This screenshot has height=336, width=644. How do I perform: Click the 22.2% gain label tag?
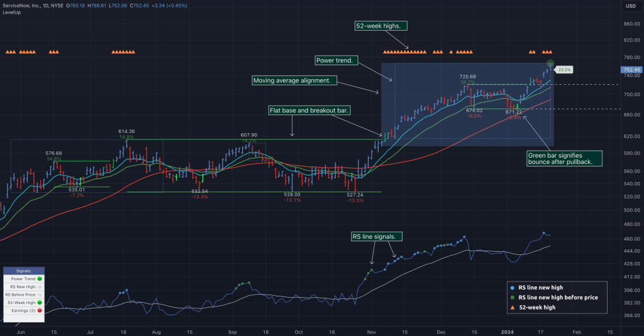pyautogui.click(x=565, y=70)
